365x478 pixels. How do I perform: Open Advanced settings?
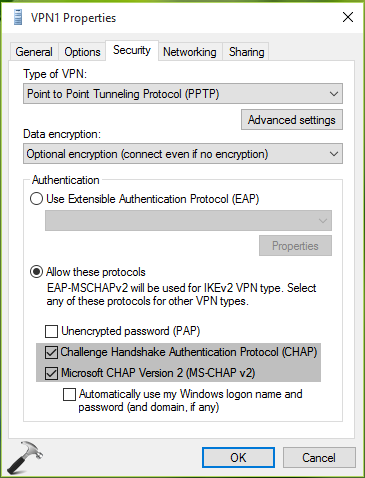[x=292, y=120]
